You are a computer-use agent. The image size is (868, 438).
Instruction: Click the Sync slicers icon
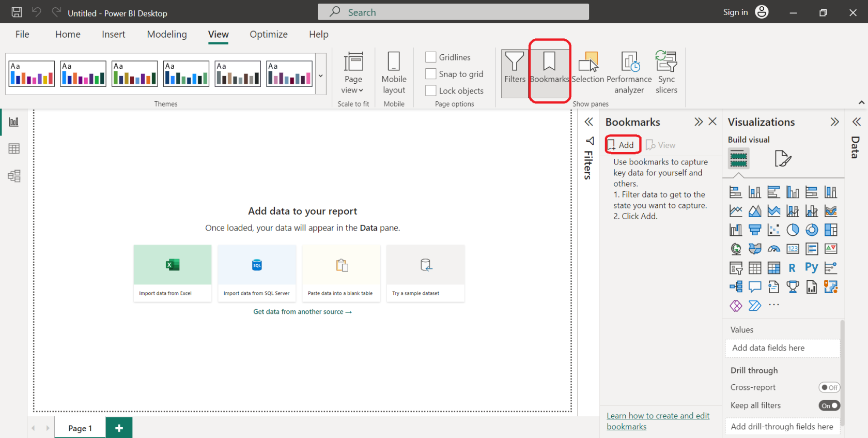(666, 72)
